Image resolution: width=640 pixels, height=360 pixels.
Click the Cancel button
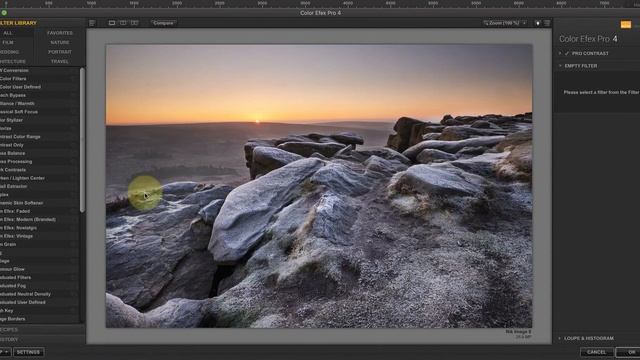596,352
